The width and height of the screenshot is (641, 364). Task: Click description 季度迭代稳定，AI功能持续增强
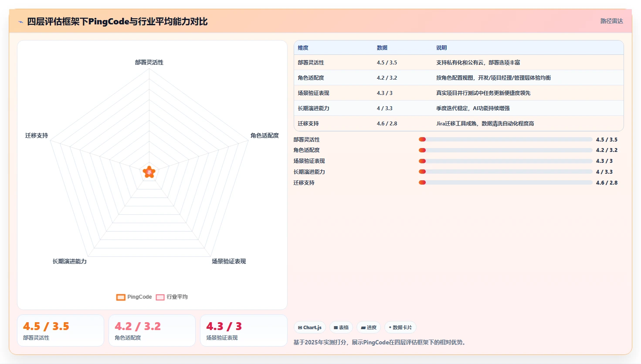click(473, 108)
